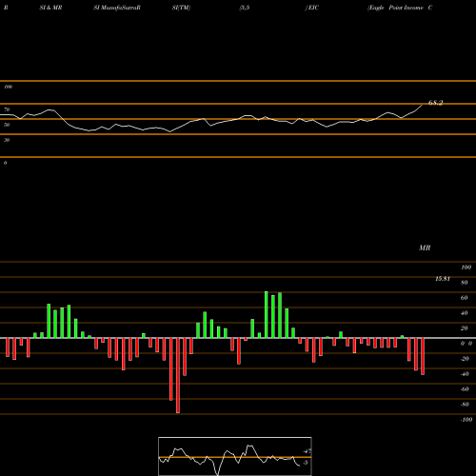Select the ') EIC' ticker label

312,8
